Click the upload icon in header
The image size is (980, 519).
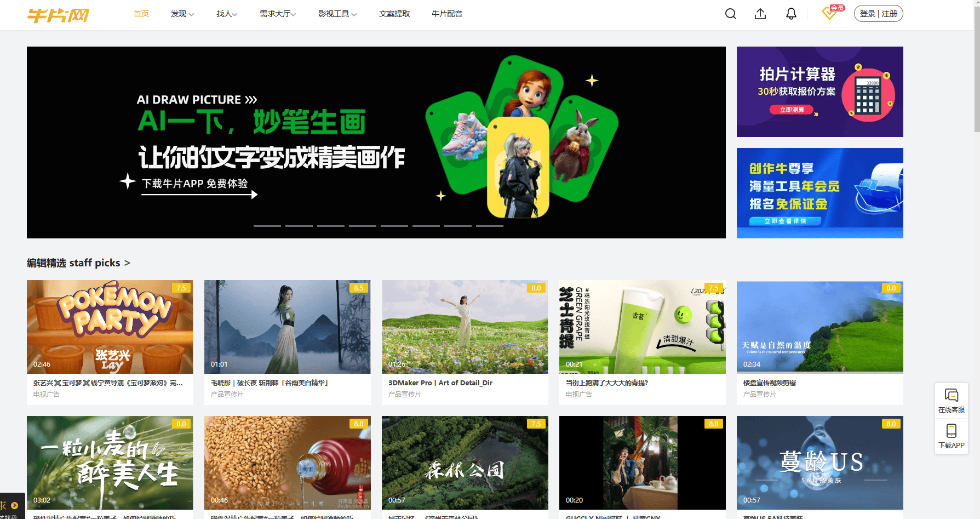click(760, 14)
